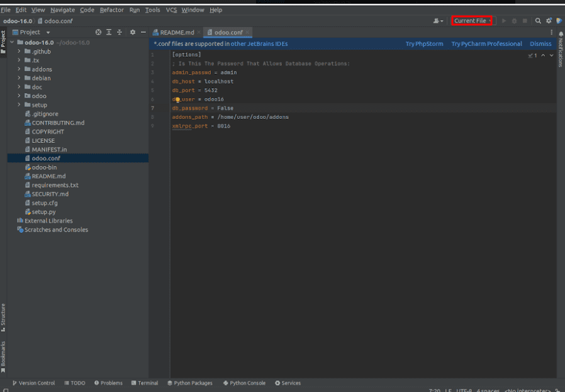Open editor tabs more options menu
Screen dimensions: 565x392
tap(551, 33)
